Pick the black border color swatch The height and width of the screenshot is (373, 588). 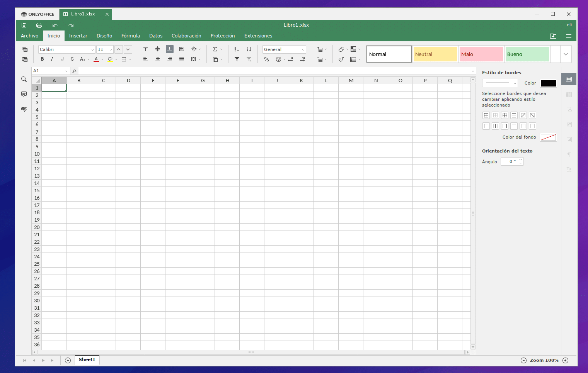point(548,83)
